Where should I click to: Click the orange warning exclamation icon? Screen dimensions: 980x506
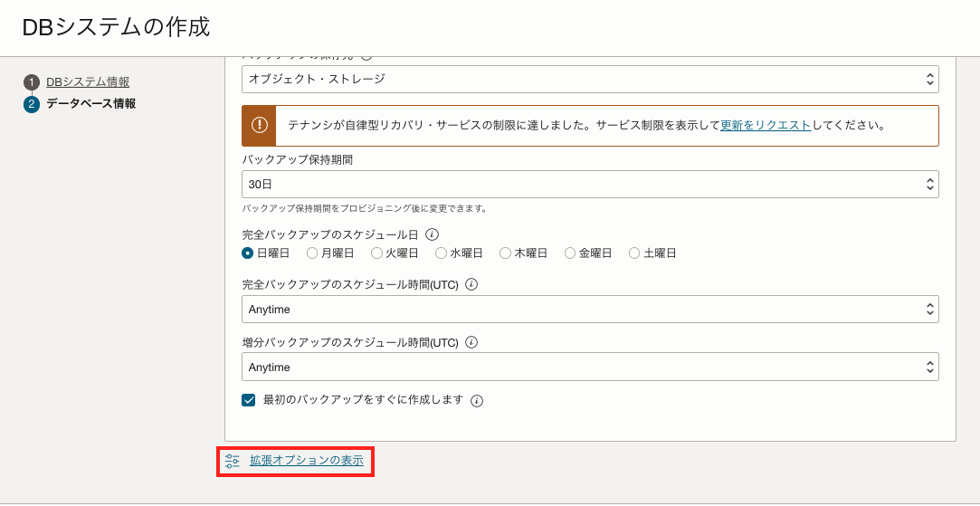[x=260, y=126]
